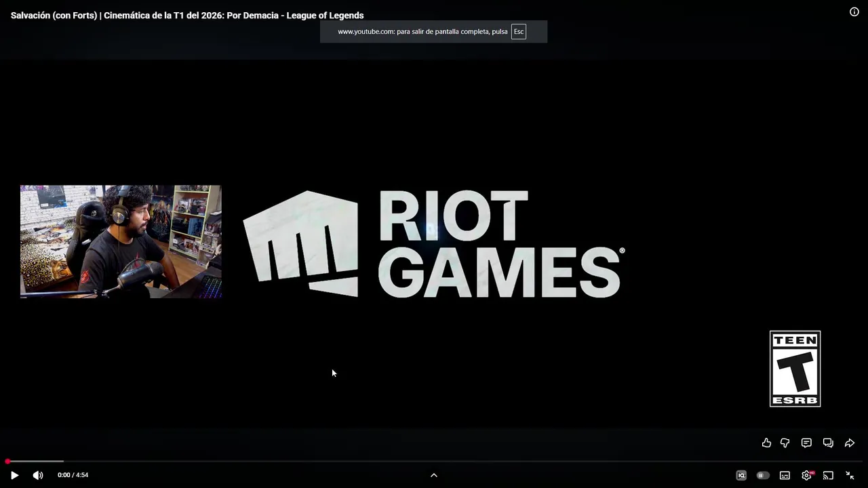Viewport: 868px width, 488px height.
Task: Click the 0:00 / 4:54 time display
Action: click(73, 475)
